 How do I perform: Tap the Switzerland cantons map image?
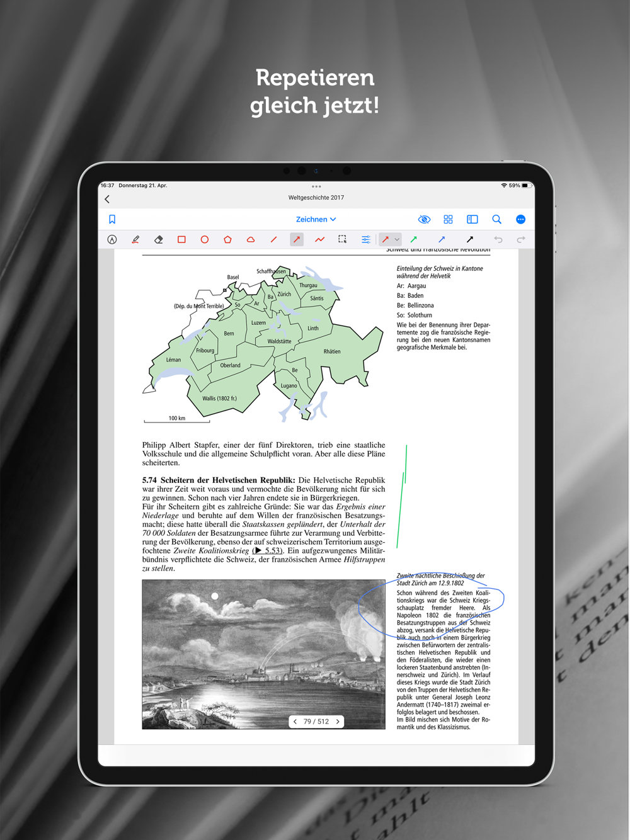[263, 343]
